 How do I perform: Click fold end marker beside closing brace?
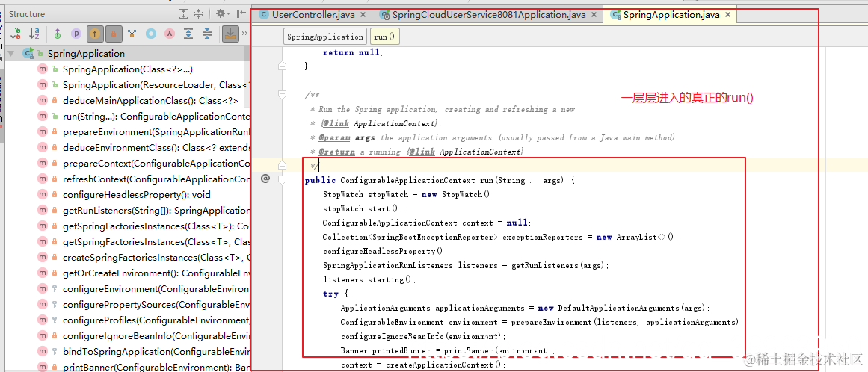click(x=283, y=66)
